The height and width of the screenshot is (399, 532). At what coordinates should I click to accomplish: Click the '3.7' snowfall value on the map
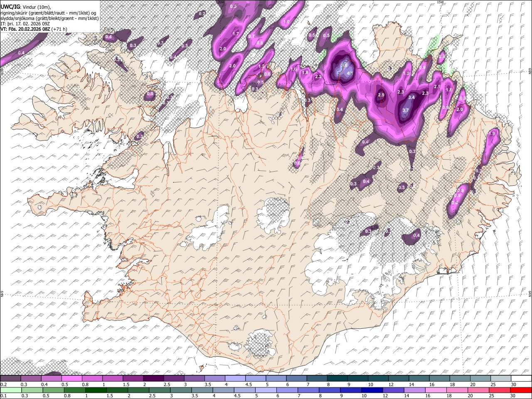tap(406, 110)
